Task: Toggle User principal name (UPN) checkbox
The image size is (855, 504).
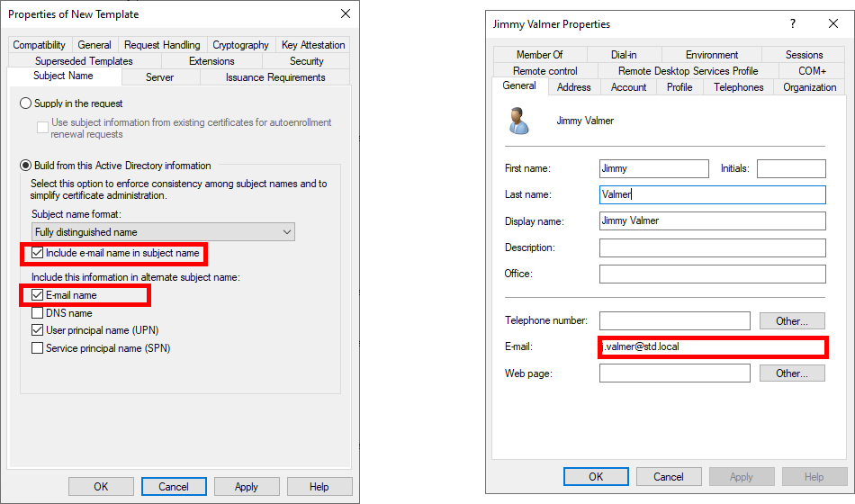Action: click(x=37, y=330)
